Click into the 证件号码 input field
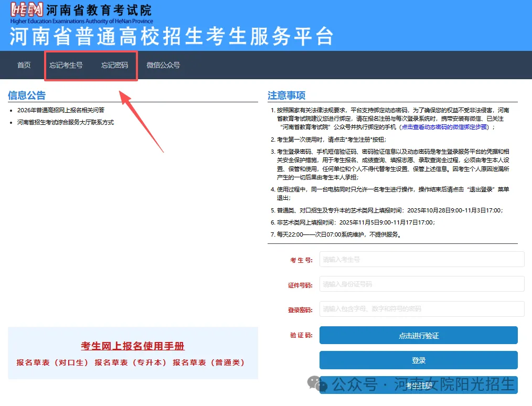The width and height of the screenshot is (532, 406). [422, 284]
